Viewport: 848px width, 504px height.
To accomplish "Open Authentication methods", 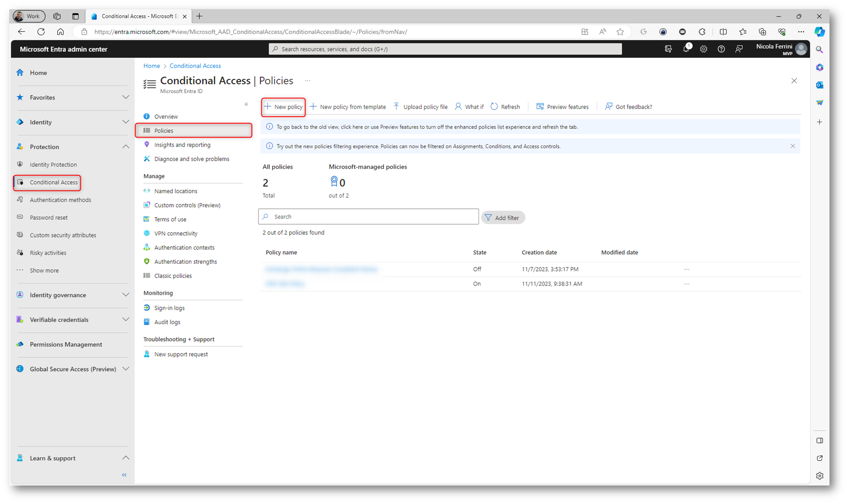I will click(x=60, y=200).
